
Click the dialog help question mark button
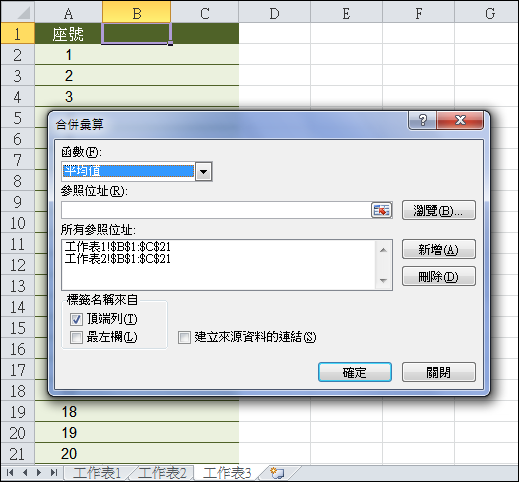[422, 120]
